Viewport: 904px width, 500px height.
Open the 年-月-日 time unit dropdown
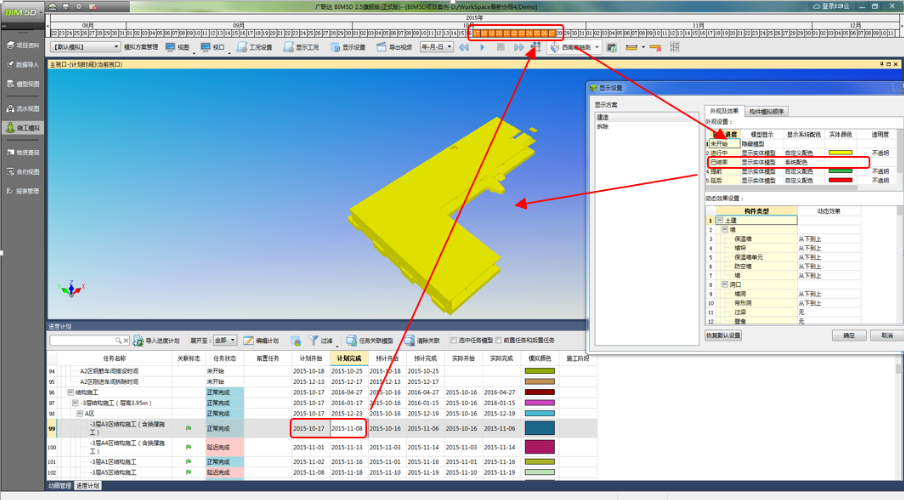436,47
